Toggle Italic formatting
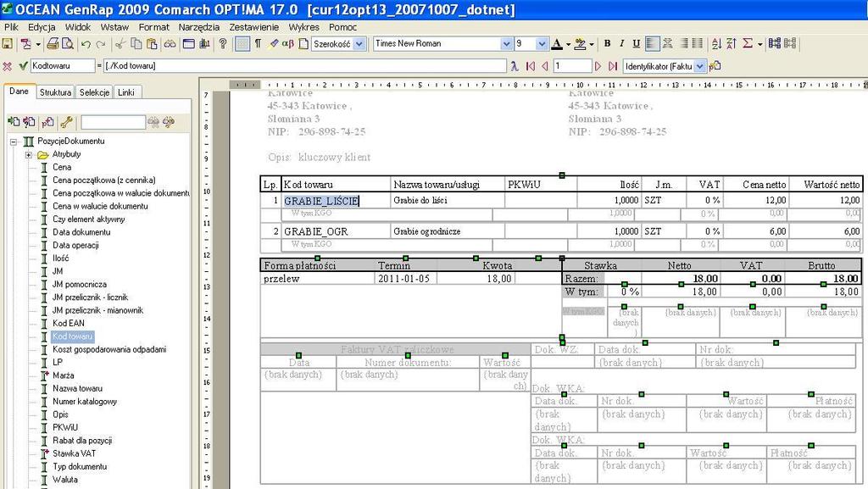868x489 pixels. 621,44
